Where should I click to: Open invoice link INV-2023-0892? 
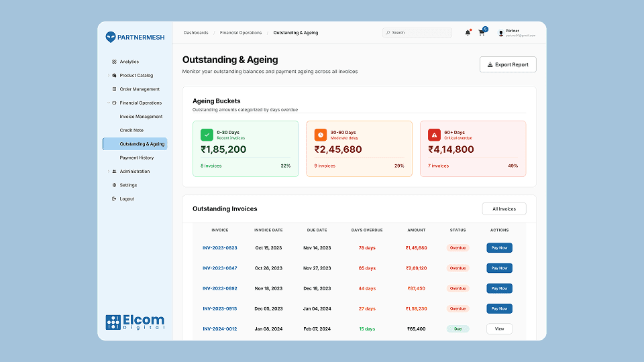tap(219, 288)
